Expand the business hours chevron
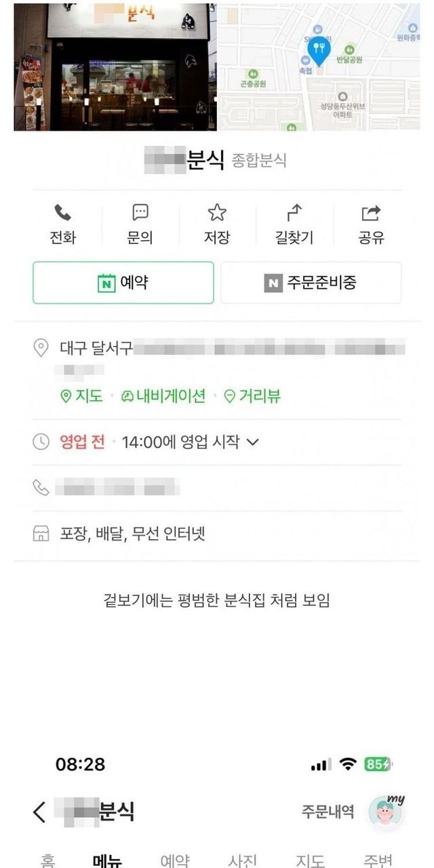The width and height of the screenshot is (434, 868). (253, 442)
